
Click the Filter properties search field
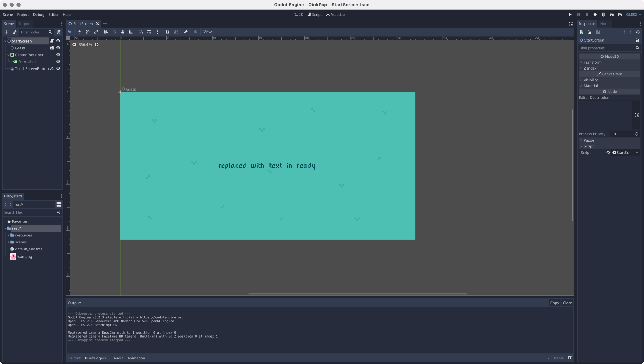pos(606,48)
